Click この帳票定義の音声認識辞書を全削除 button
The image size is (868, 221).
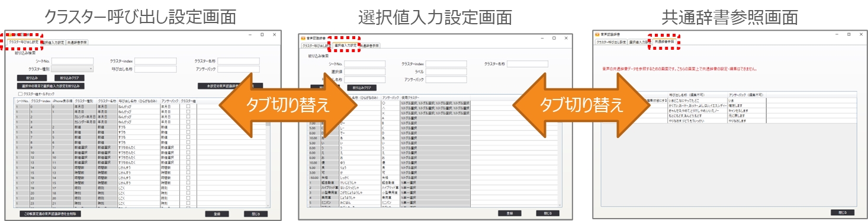click(50, 213)
